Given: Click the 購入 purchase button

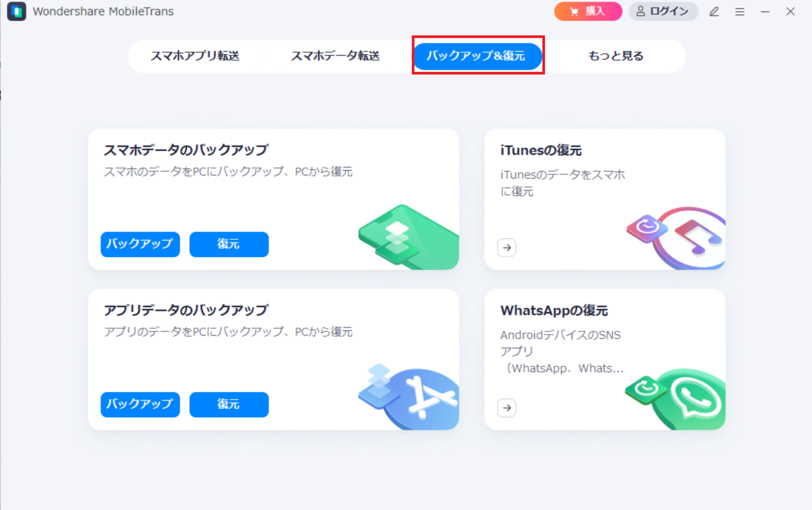Looking at the screenshot, I should click(x=588, y=11).
